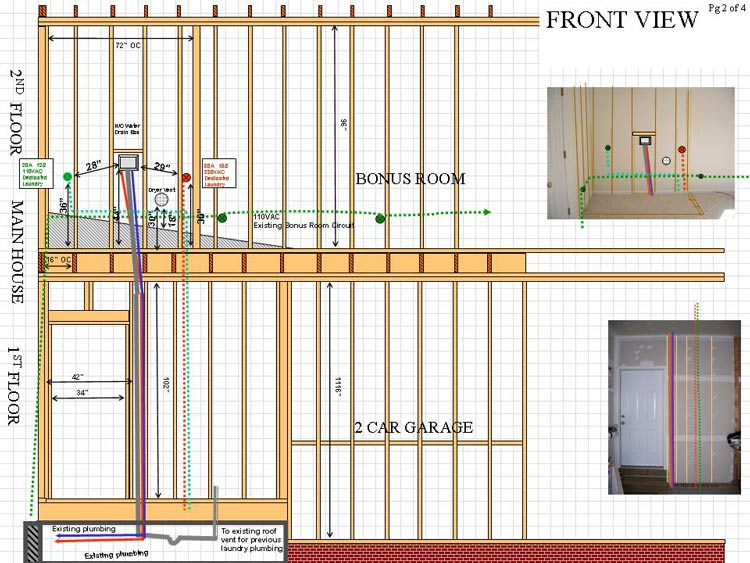Screen dimensions: 750x563
Task: Select the FRONT VIEW title text
Action: [x=620, y=21]
